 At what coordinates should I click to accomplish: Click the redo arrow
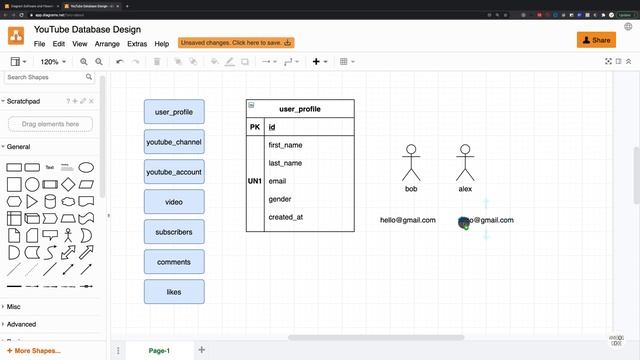coord(136,62)
